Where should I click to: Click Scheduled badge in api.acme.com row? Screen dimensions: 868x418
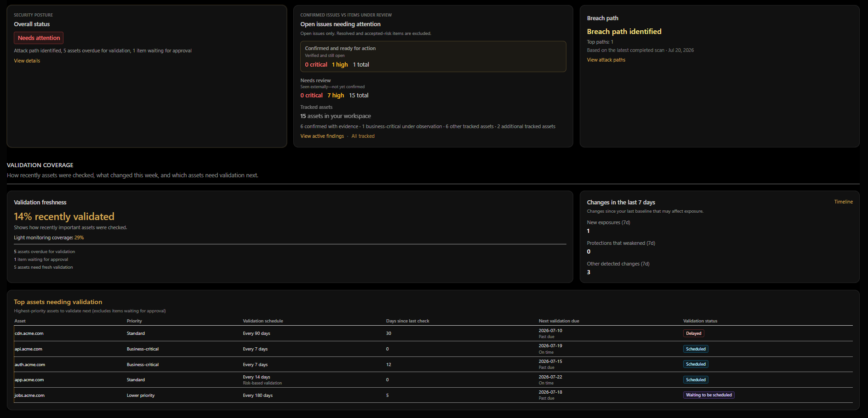point(696,349)
